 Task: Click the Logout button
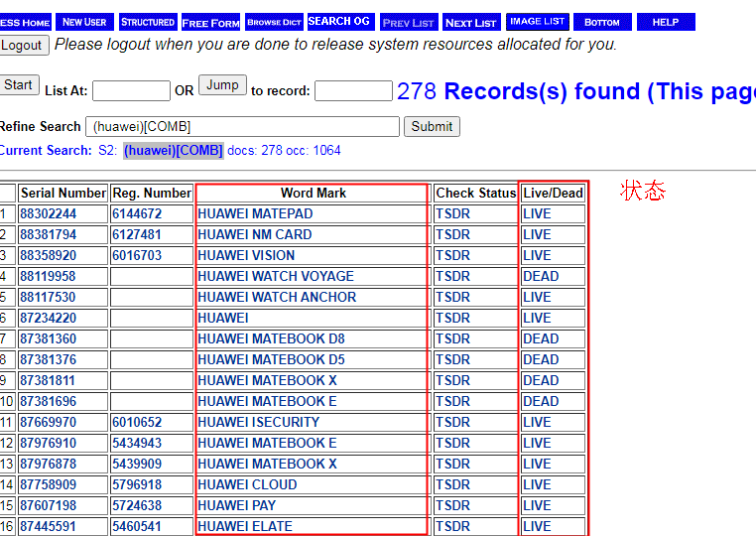[x=23, y=46]
